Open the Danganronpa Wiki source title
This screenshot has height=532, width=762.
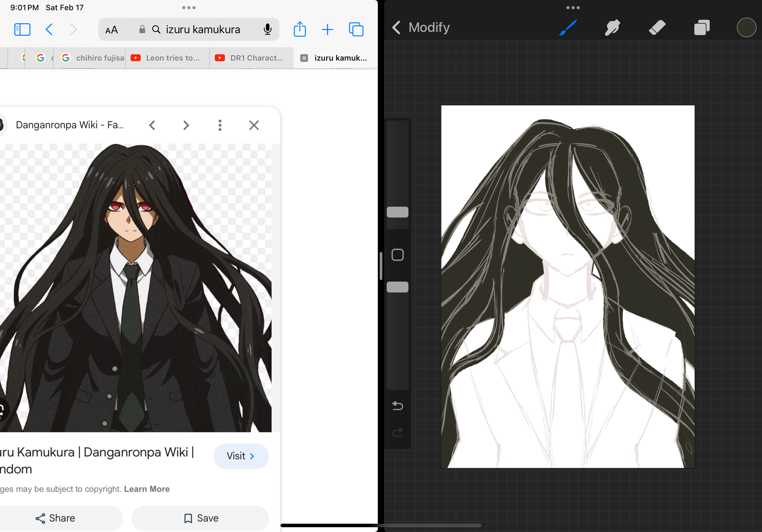point(69,125)
